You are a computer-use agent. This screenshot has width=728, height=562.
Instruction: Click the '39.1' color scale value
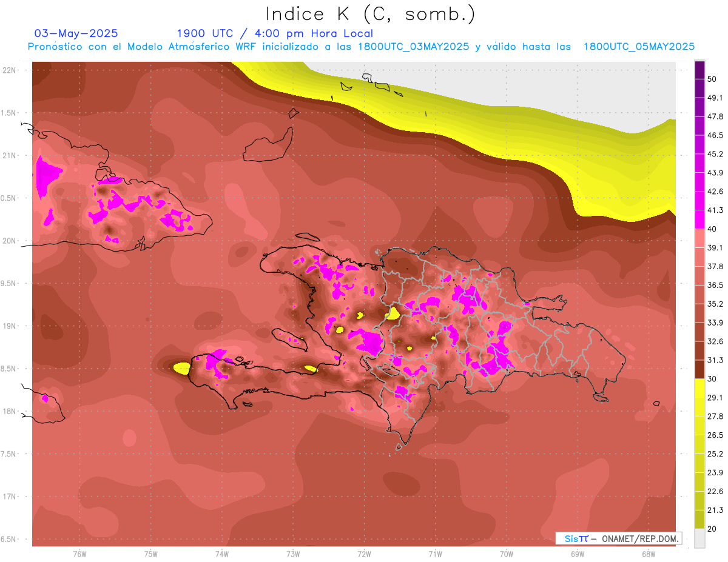(715, 247)
